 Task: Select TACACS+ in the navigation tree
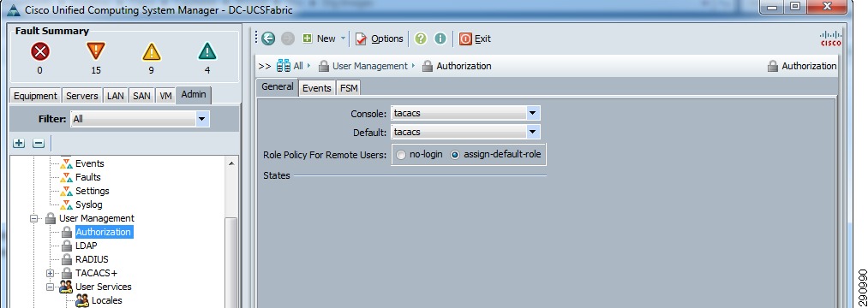point(96,273)
